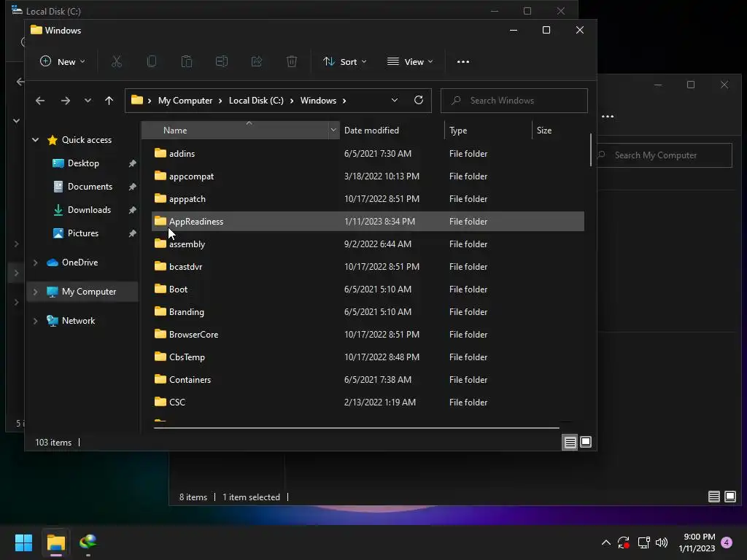The image size is (747, 560).
Task: Click chevron after Windows in address bar
Action: click(x=344, y=101)
